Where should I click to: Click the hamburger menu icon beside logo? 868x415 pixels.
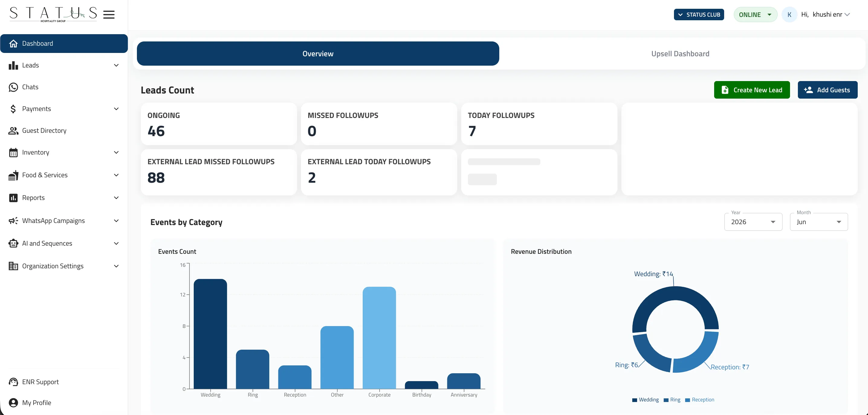109,15
